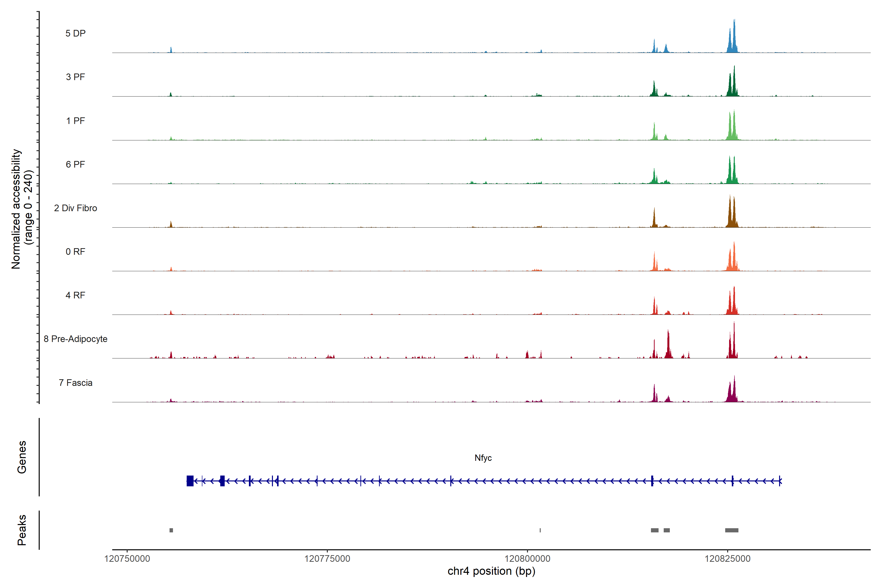
Task: Click the 120750000 axis tick label
Action: pyautogui.click(x=127, y=558)
